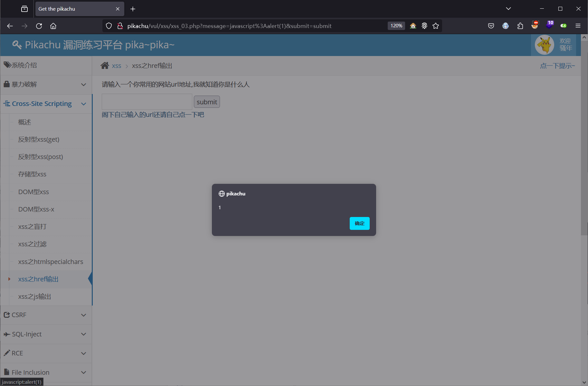Click the globe extension icon in toolbar
This screenshot has width=588, height=386.
tap(506, 26)
